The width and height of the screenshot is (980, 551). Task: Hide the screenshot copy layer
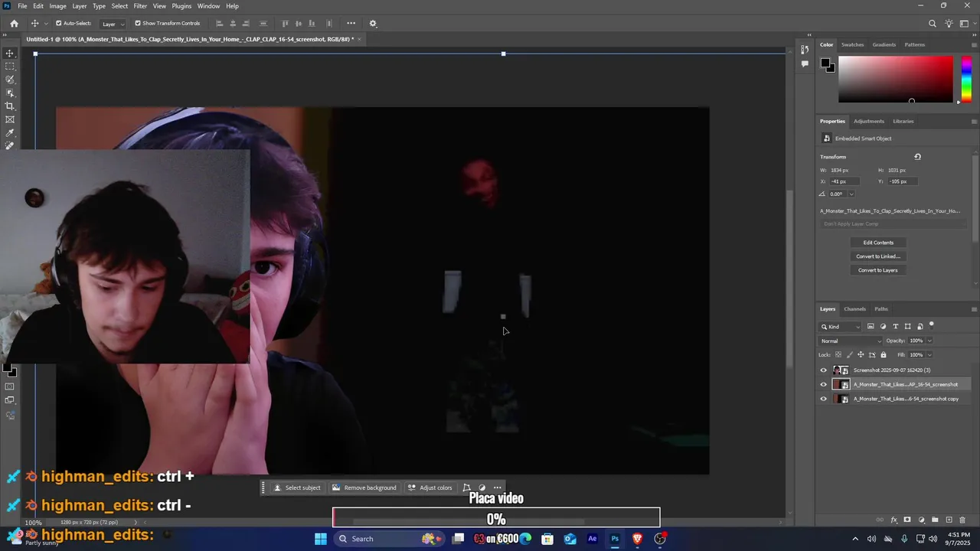click(824, 399)
